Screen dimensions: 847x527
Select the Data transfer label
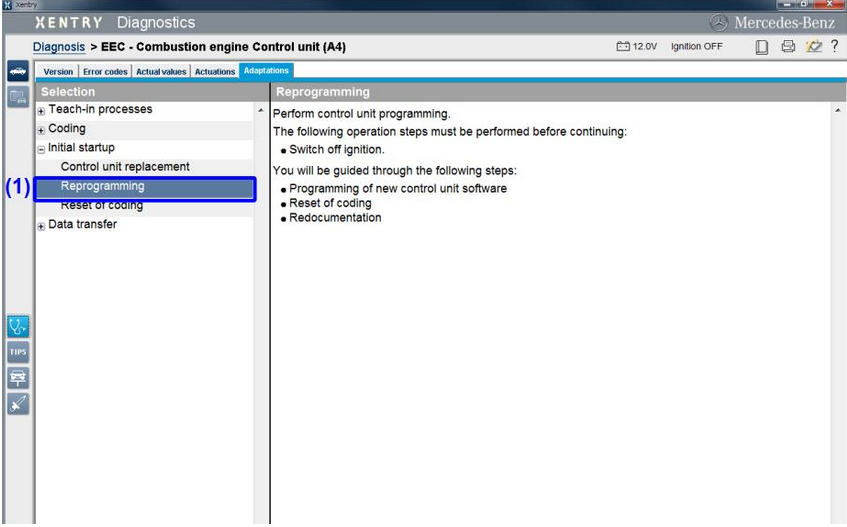(x=83, y=224)
